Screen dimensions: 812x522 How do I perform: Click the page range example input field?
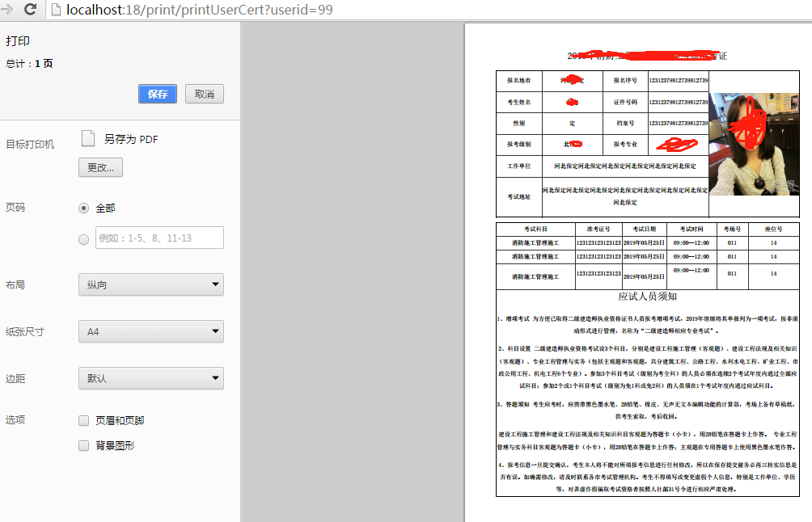[x=159, y=238]
